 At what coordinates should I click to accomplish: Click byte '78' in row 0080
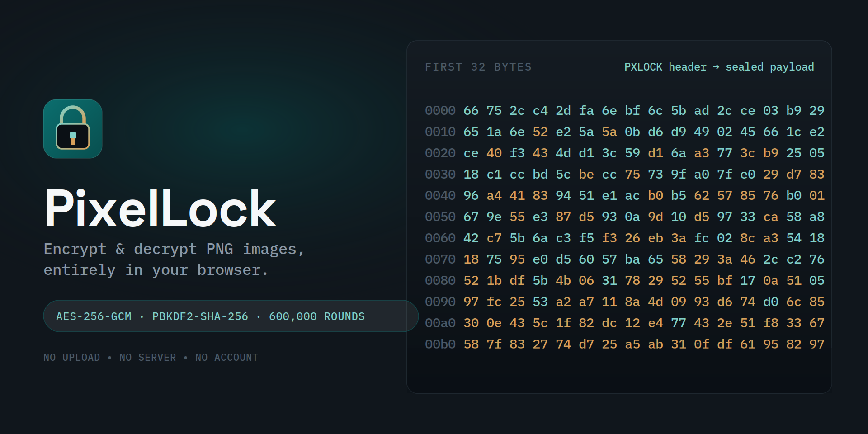[632, 281]
